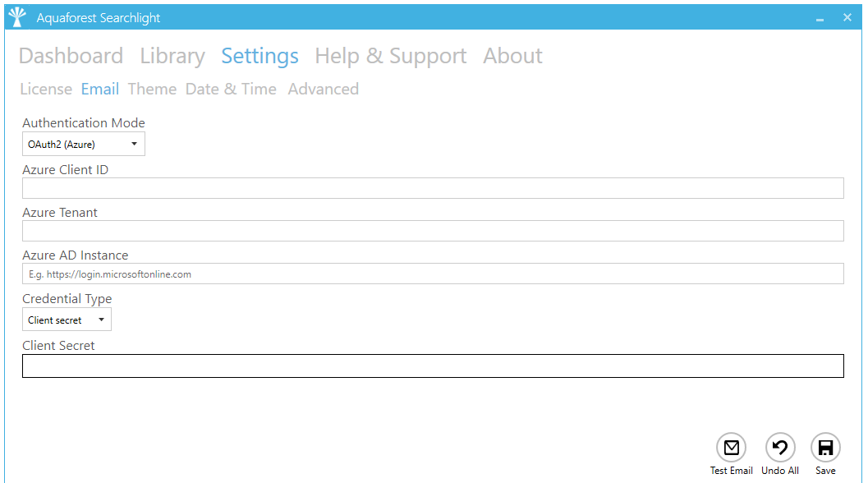
Task: Click the Test Email envelope icon
Action: click(x=731, y=448)
